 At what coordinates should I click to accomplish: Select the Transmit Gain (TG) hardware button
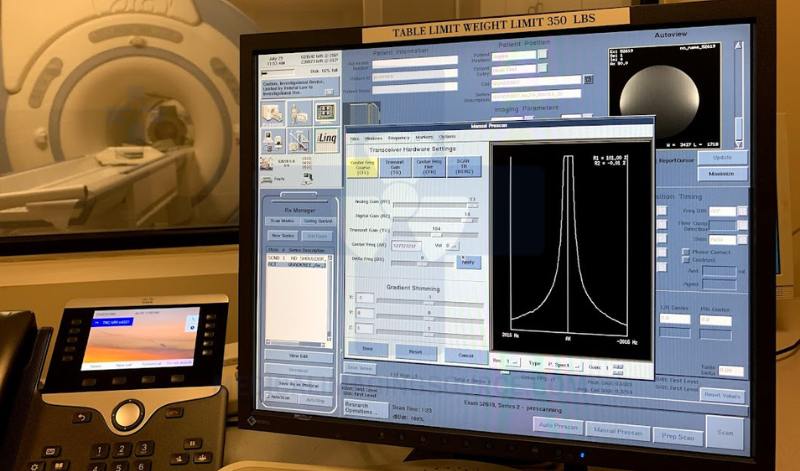[395, 167]
